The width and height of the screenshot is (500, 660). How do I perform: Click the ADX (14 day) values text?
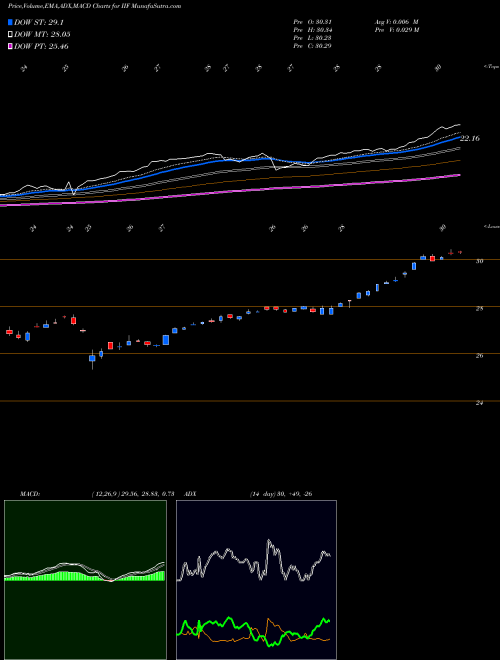pyautogui.click(x=281, y=494)
